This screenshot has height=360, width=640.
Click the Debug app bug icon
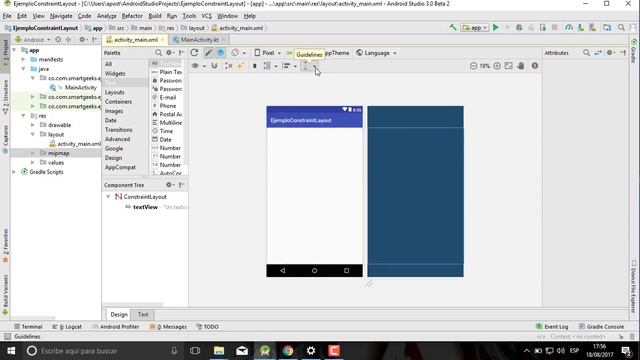[519, 28]
